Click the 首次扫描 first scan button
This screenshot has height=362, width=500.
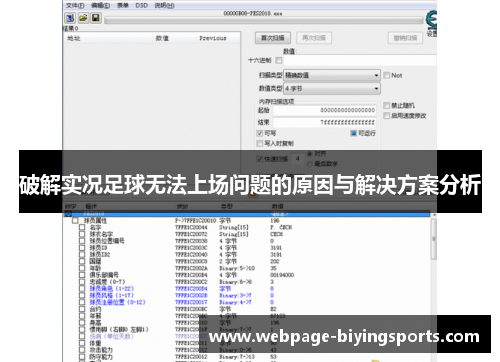coord(273,38)
